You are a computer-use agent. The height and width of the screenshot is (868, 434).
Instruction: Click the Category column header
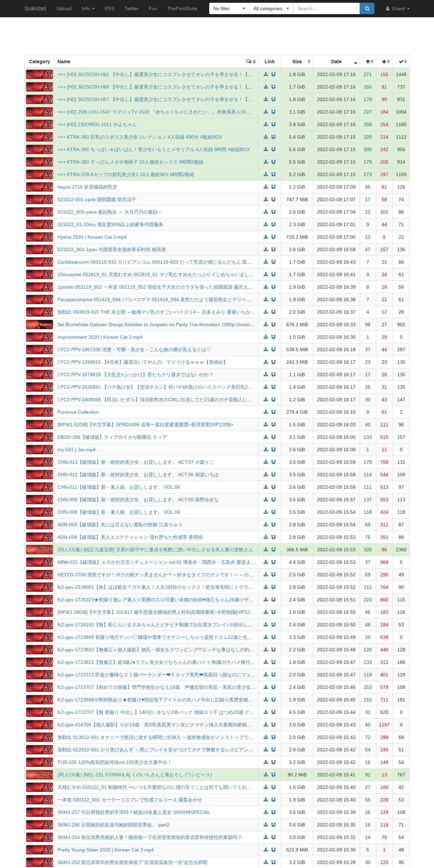(40, 62)
